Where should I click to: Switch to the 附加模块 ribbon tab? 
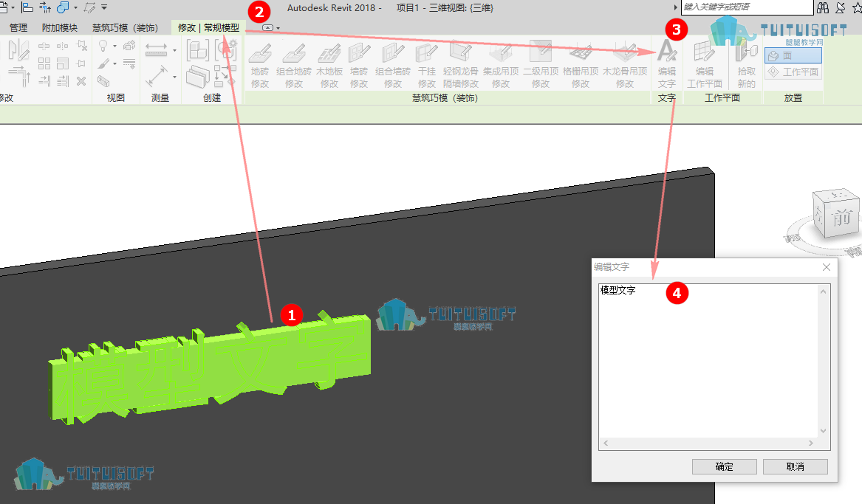tap(60, 27)
